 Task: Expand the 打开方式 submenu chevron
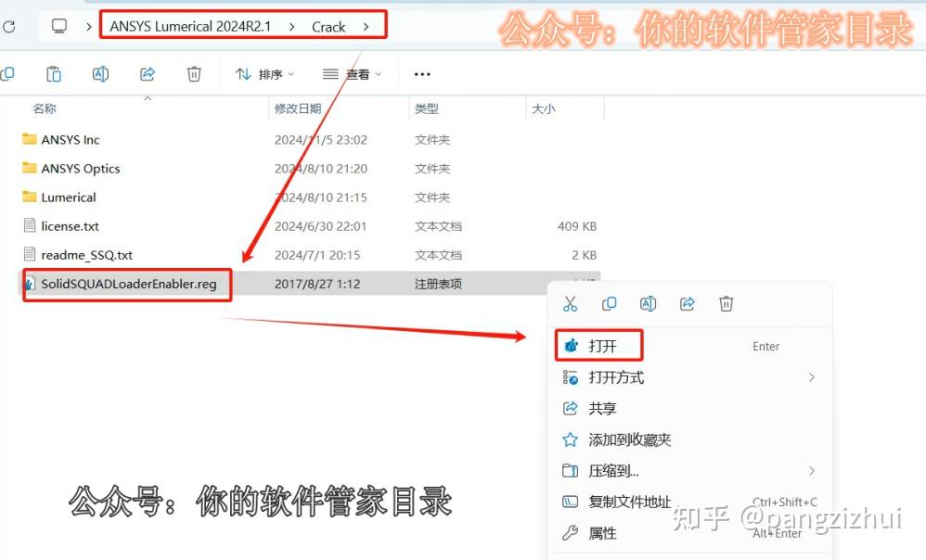point(812,377)
